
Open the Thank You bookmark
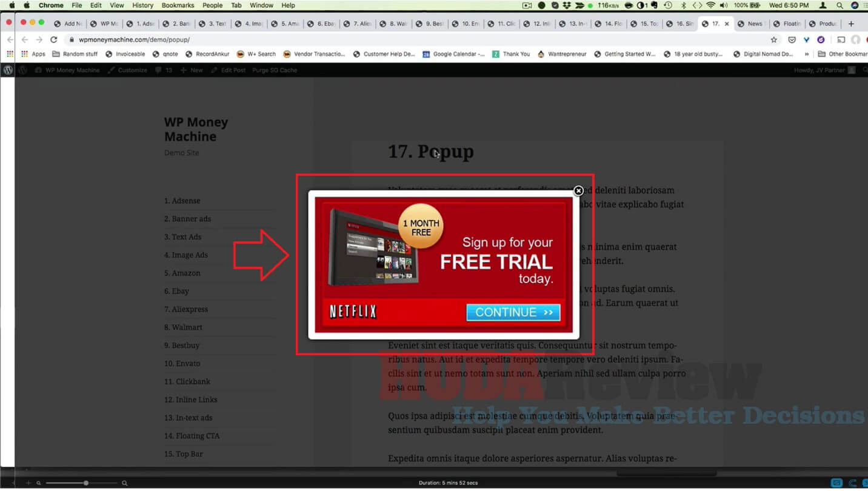pos(511,54)
